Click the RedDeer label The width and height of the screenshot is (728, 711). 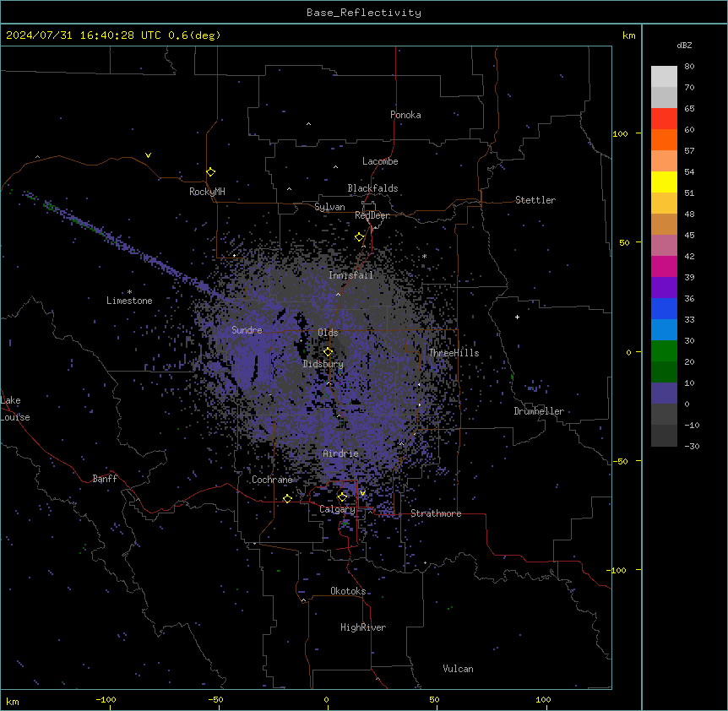click(372, 215)
